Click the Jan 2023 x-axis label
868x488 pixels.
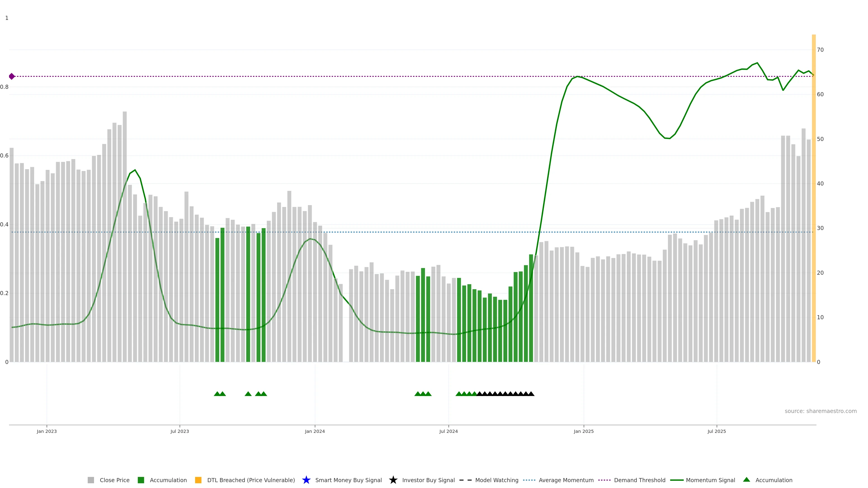point(47,431)
